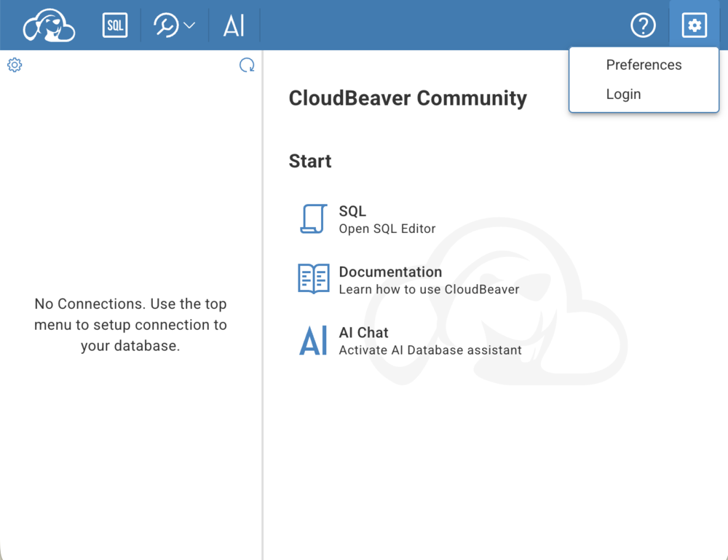Click the vertical panel divider
This screenshot has width=728, height=560.
coord(262,304)
